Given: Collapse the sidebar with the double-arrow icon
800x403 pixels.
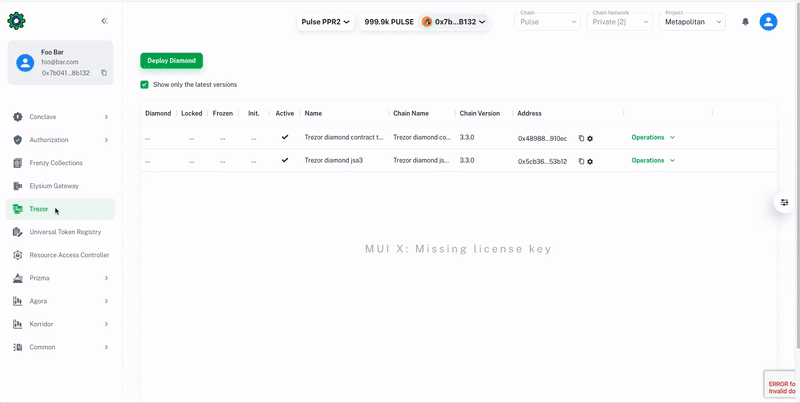Looking at the screenshot, I should pyautogui.click(x=104, y=21).
